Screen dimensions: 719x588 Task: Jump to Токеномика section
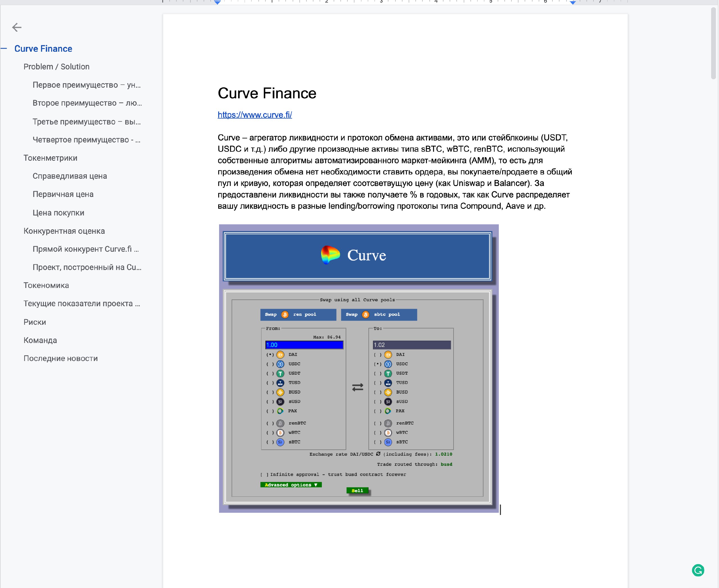pyautogui.click(x=46, y=285)
